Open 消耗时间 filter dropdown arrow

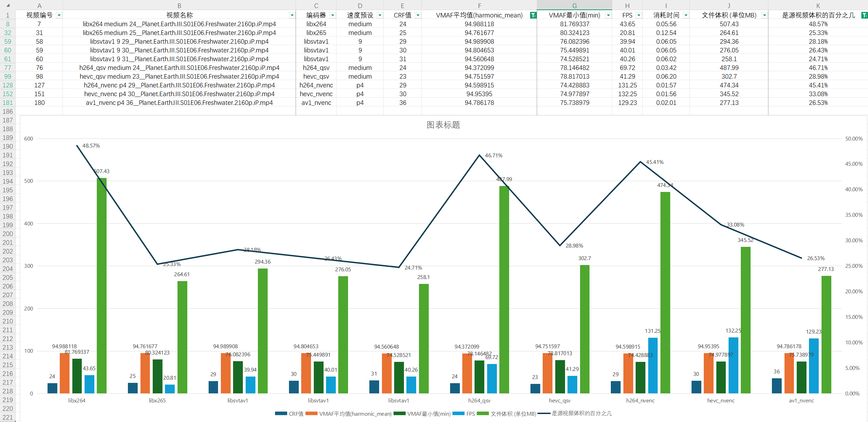(x=686, y=15)
